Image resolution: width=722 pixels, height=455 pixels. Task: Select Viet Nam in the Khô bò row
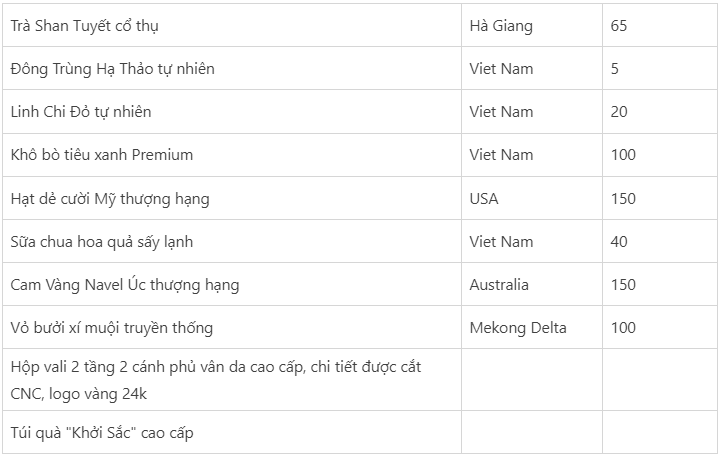tap(532, 155)
